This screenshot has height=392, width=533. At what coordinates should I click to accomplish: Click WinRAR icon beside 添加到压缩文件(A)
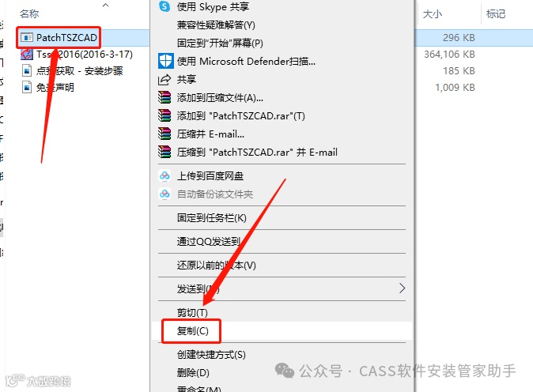pyautogui.click(x=164, y=97)
